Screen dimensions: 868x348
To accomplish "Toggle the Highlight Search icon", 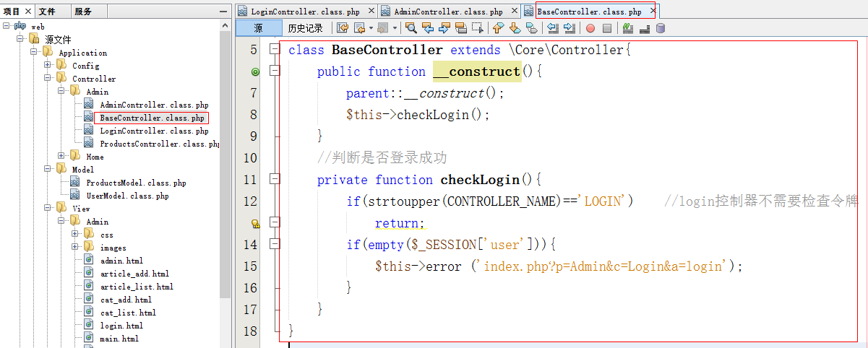I will pos(461,28).
